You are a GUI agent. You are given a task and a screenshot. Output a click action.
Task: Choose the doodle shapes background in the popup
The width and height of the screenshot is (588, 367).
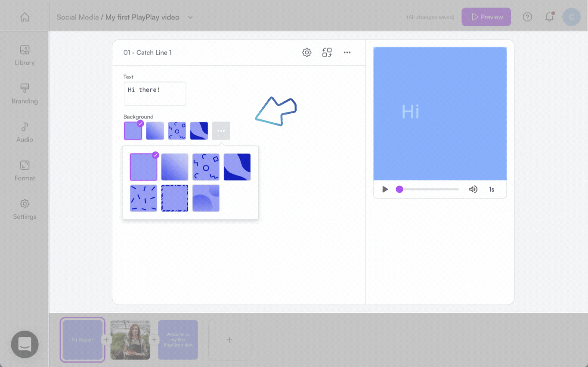point(206,167)
